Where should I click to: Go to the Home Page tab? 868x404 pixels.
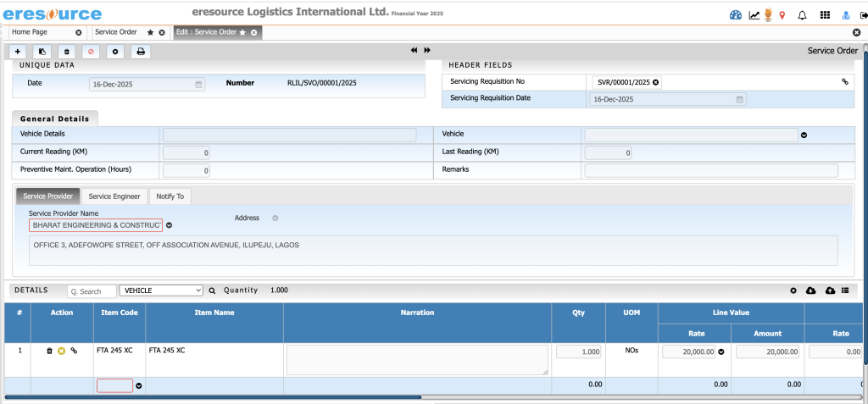point(29,32)
